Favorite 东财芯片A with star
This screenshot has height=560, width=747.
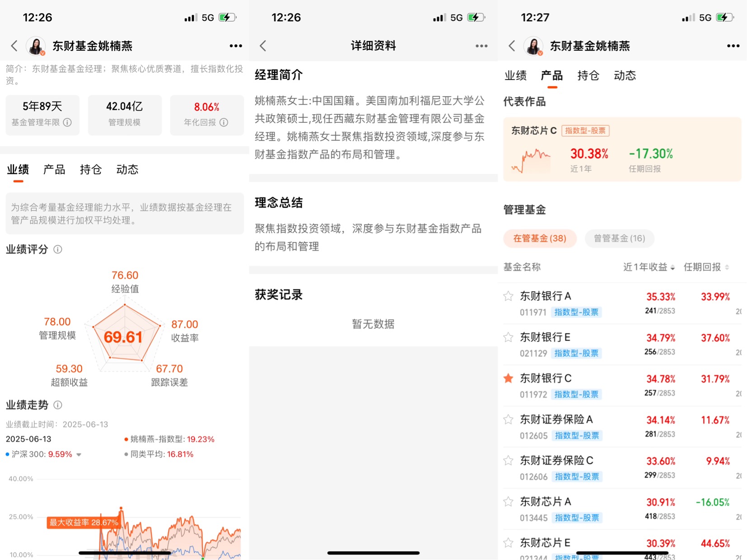508,501
